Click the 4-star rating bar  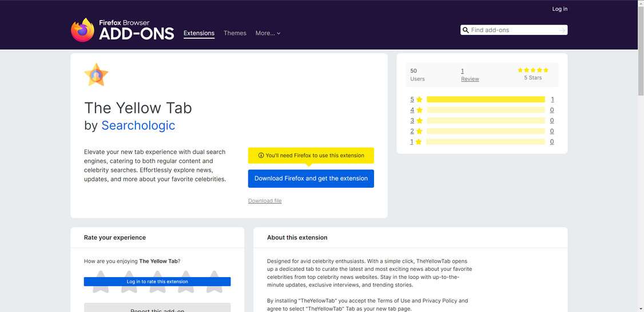(x=486, y=110)
